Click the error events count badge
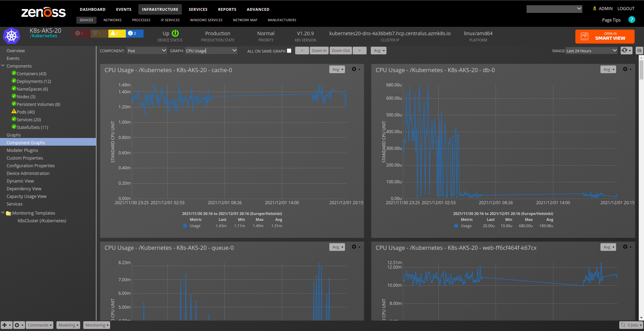 pos(99,33)
